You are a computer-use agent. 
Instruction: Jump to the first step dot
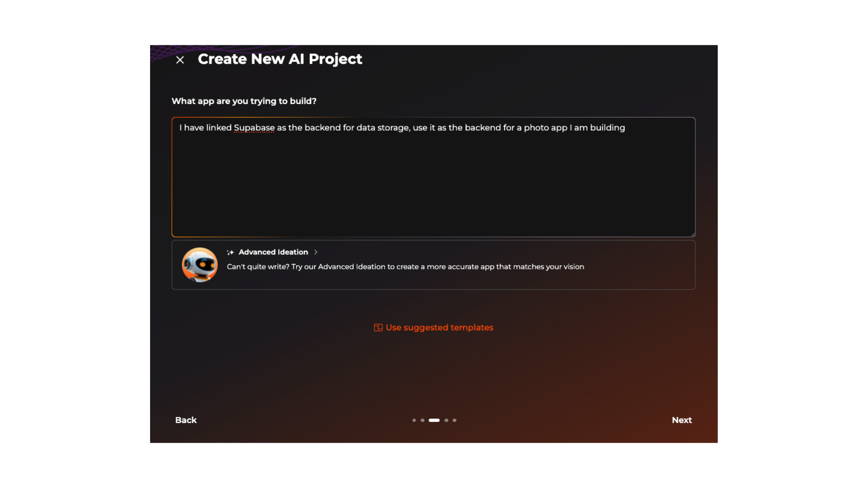click(x=414, y=420)
